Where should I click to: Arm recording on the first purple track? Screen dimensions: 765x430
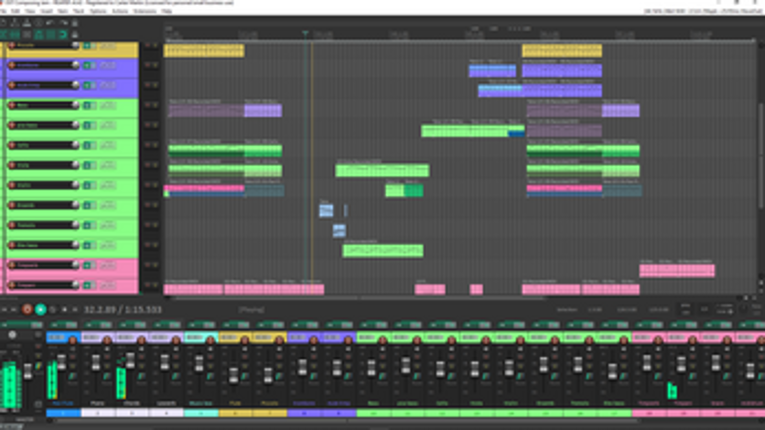click(x=12, y=65)
